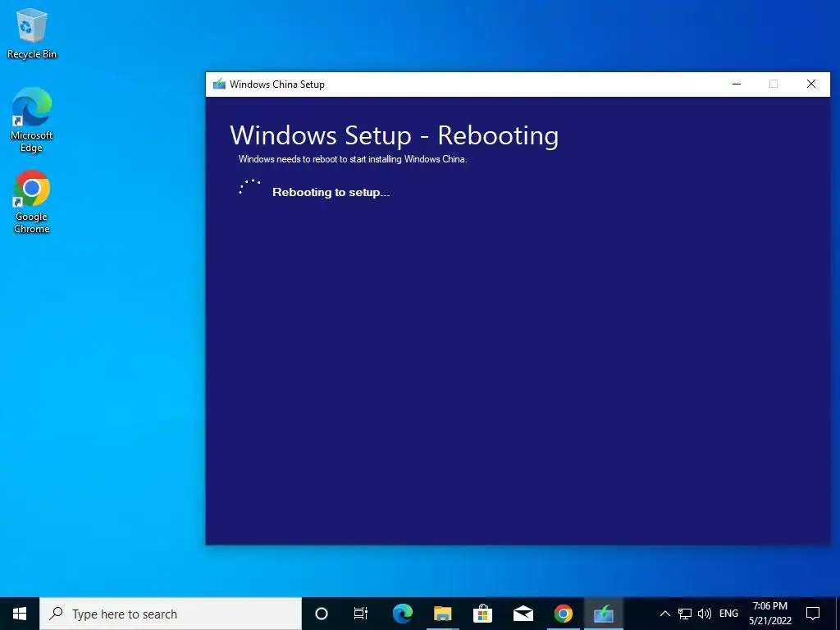Click the spinning progress indicator
The height and width of the screenshot is (630, 840).
tap(249, 188)
